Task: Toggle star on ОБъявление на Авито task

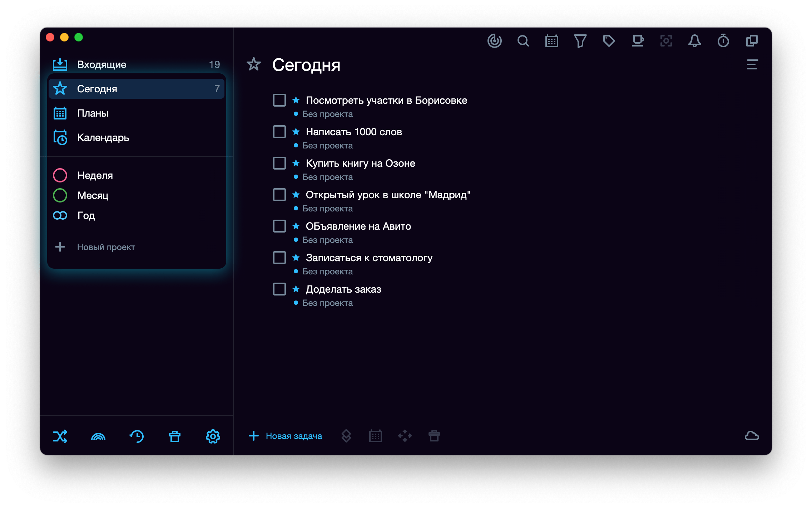Action: click(x=296, y=226)
